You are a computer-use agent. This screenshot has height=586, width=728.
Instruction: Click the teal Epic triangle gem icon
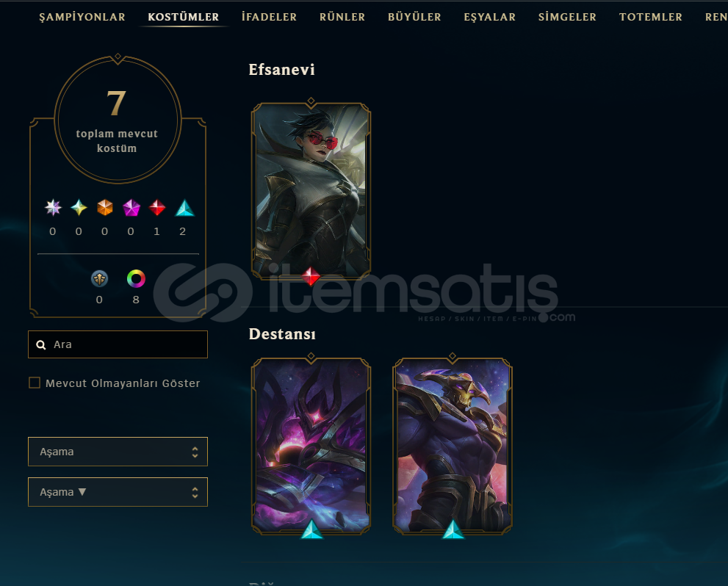184,208
